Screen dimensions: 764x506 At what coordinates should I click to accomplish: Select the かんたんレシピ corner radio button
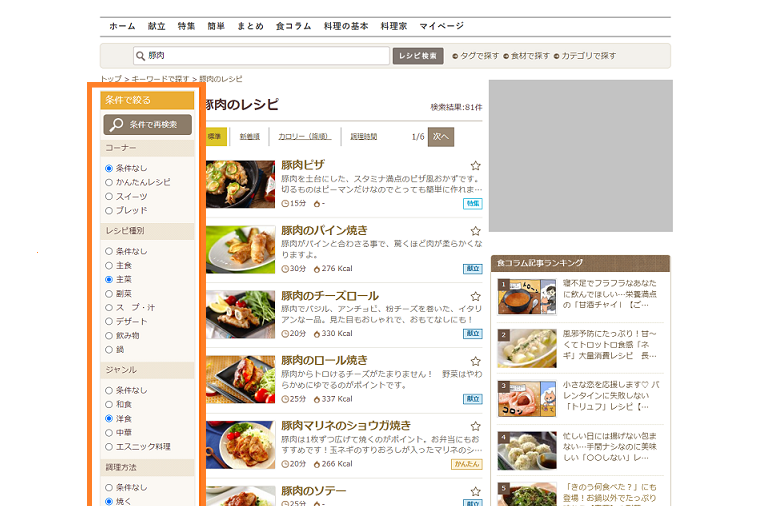[x=109, y=182]
